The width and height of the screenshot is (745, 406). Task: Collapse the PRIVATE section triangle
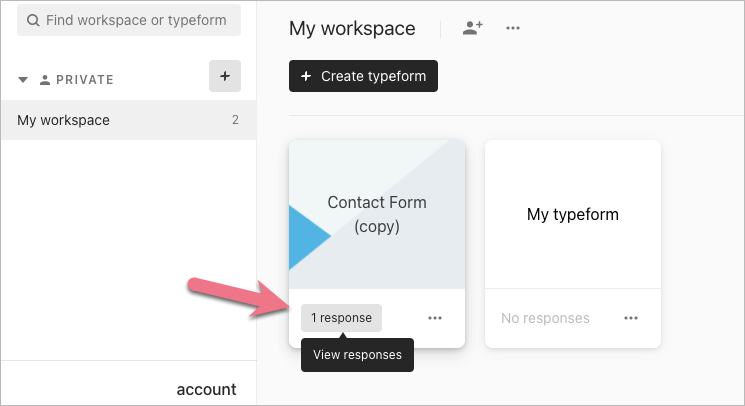pyautogui.click(x=23, y=80)
